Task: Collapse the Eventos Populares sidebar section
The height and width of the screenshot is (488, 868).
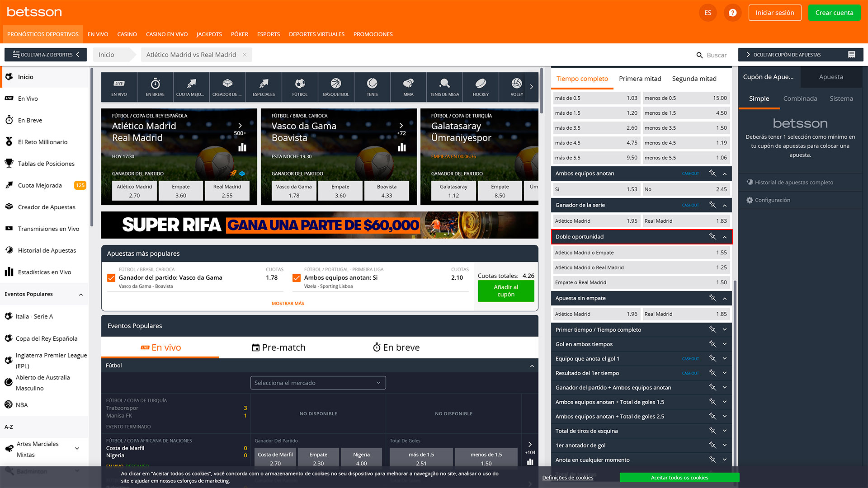Action: (x=81, y=295)
